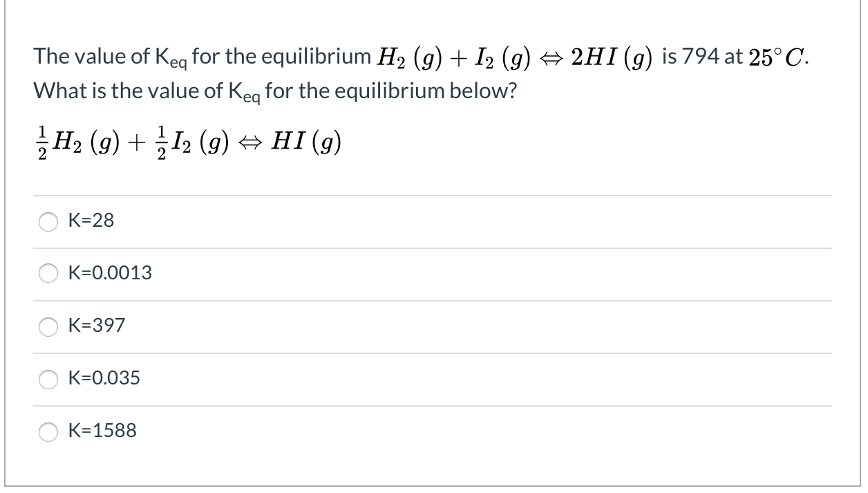868x493 pixels.
Task: Click the answer label K=1588
Action: [102, 431]
